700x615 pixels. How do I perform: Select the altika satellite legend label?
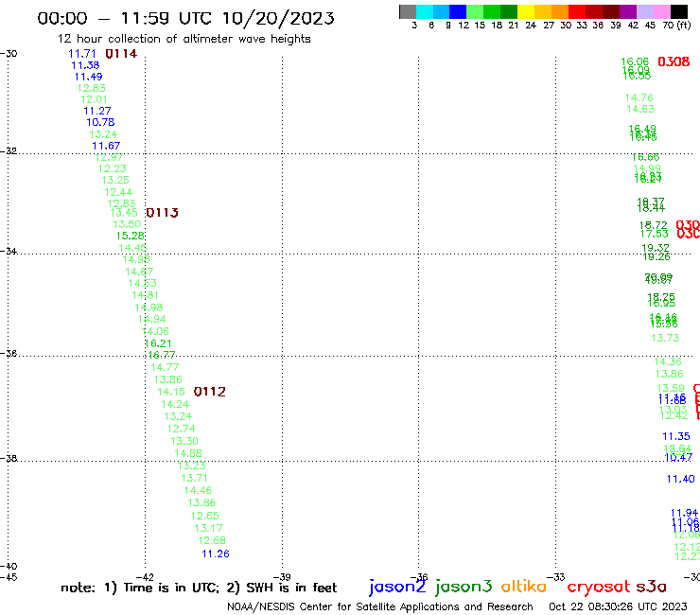point(524,587)
